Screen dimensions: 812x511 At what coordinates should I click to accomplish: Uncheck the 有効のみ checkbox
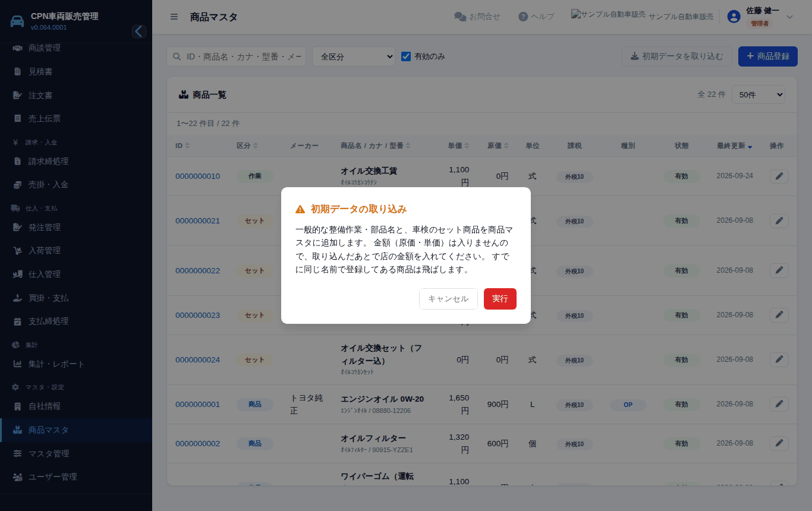coord(406,56)
